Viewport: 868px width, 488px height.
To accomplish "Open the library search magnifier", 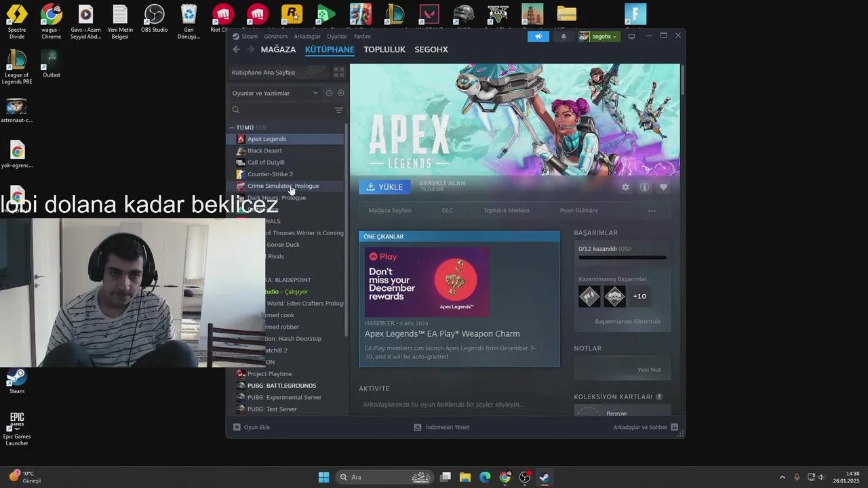I will click(236, 110).
